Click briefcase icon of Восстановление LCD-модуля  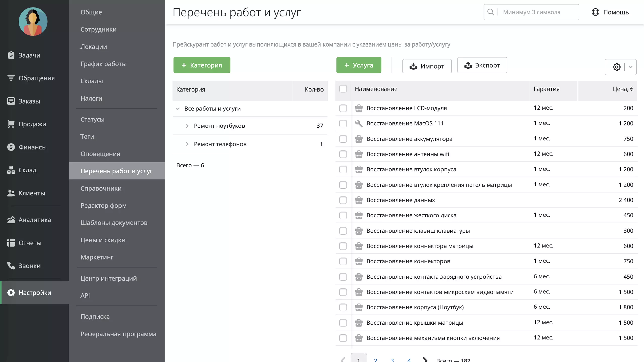(359, 108)
